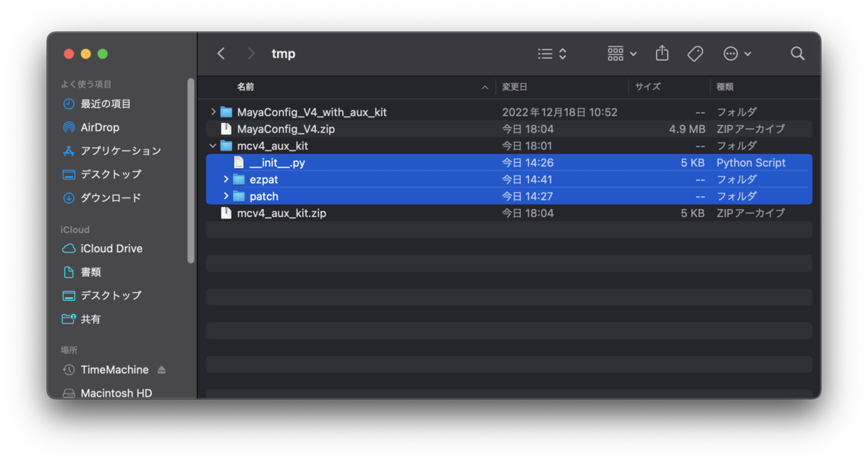Open 共有 in the sidebar
Screen dimensions: 868x461
[x=90, y=319]
